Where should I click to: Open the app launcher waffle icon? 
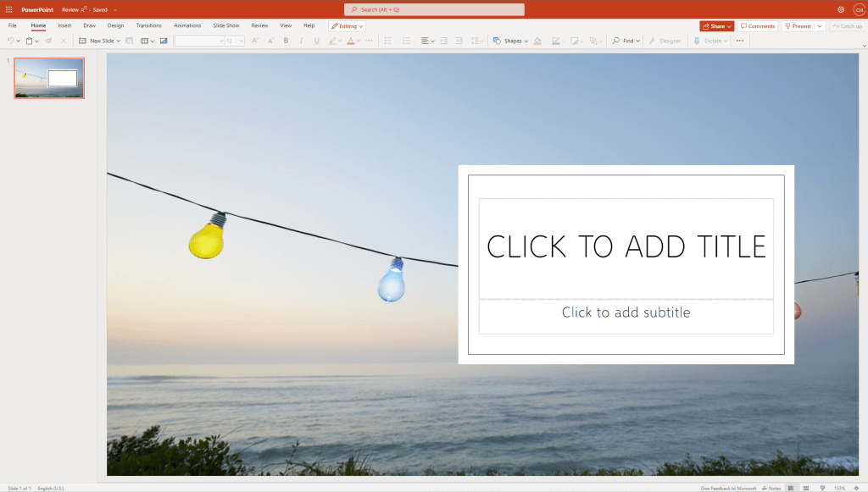(x=9, y=9)
